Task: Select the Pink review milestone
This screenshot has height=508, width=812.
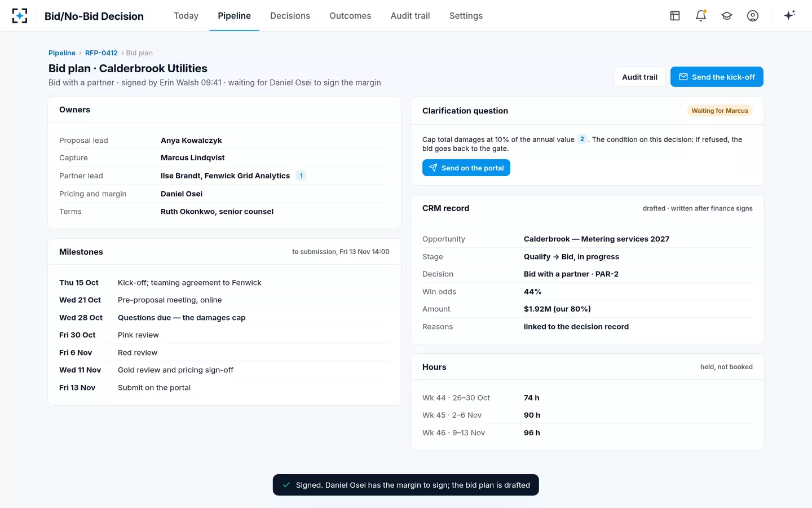Action: (224, 335)
